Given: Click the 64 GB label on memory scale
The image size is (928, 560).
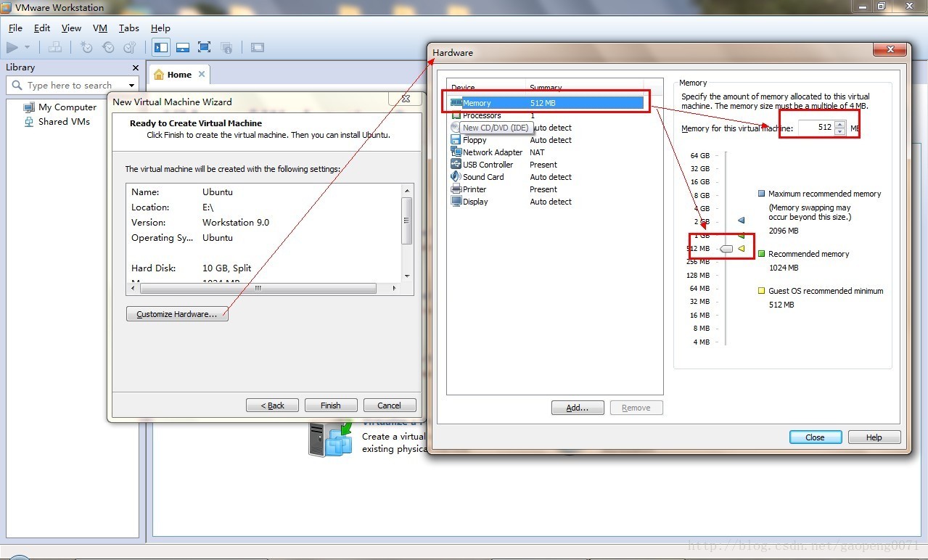Looking at the screenshot, I should [x=700, y=155].
